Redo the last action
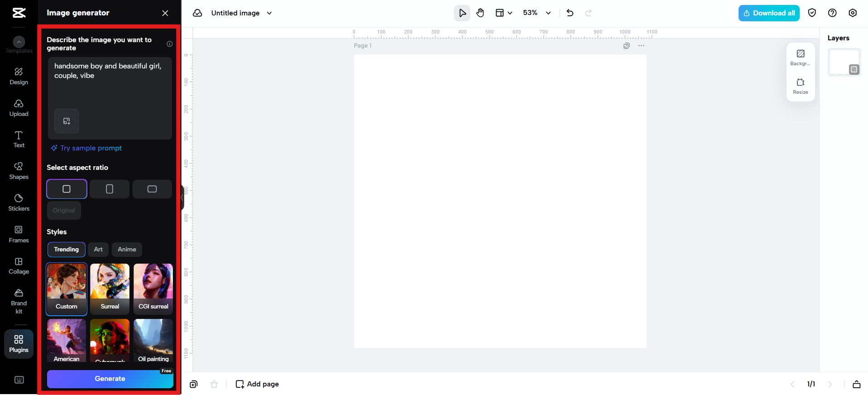Viewport: 868px width, 395px height. pos(588,13)
